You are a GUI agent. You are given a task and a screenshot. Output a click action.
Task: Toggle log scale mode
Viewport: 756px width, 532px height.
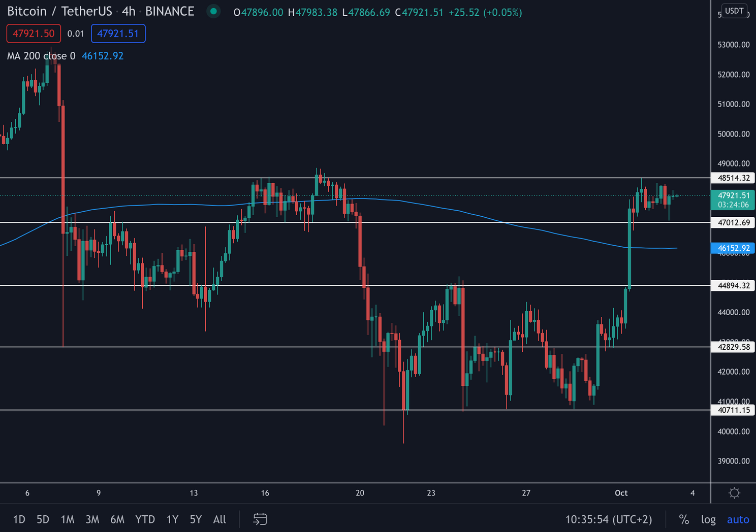point(708,519)
